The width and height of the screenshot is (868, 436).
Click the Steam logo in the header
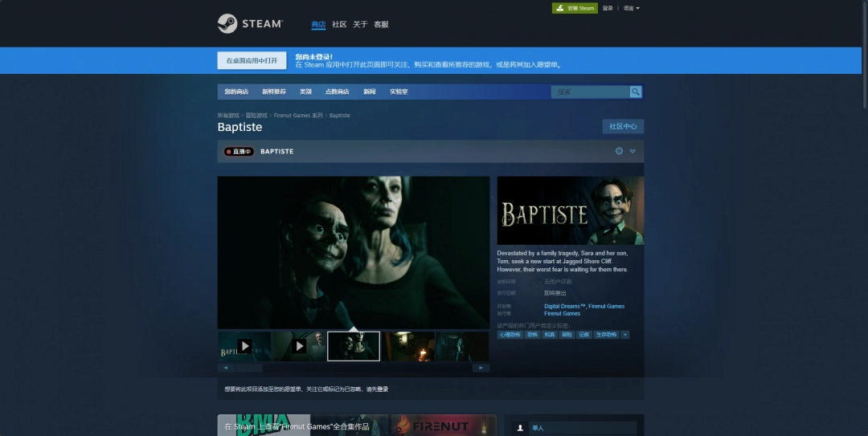coord(250,24)
